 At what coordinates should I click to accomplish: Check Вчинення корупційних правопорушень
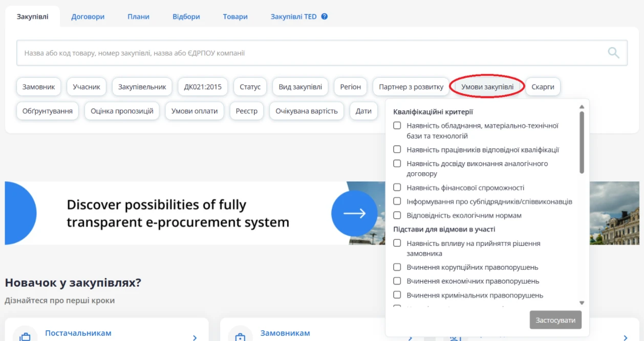(397, 267)
